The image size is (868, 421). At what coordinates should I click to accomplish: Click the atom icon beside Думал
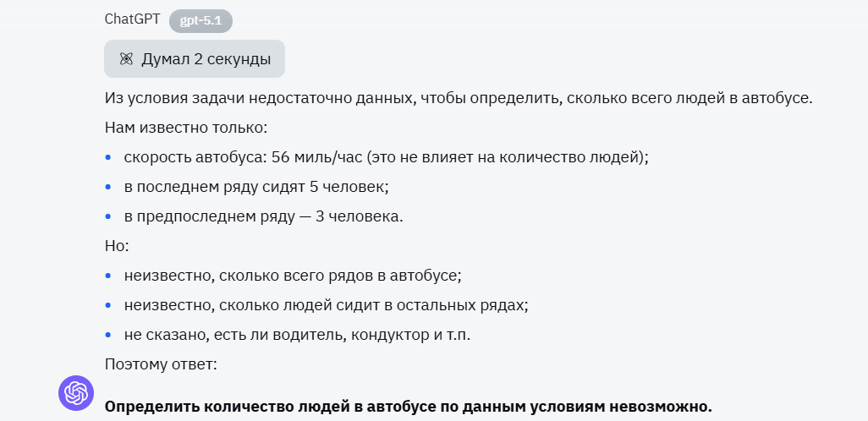point(126,59)
